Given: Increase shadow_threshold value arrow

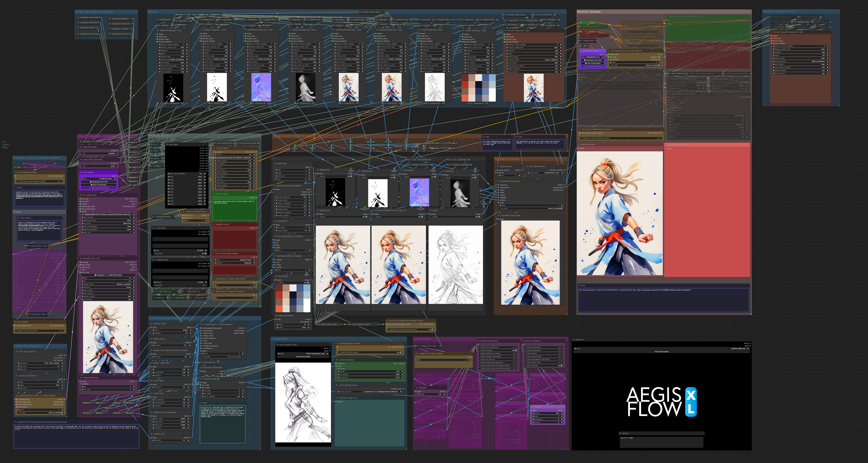Looking at the screenshot, I should pyautogui.click(x=310, y=197).
